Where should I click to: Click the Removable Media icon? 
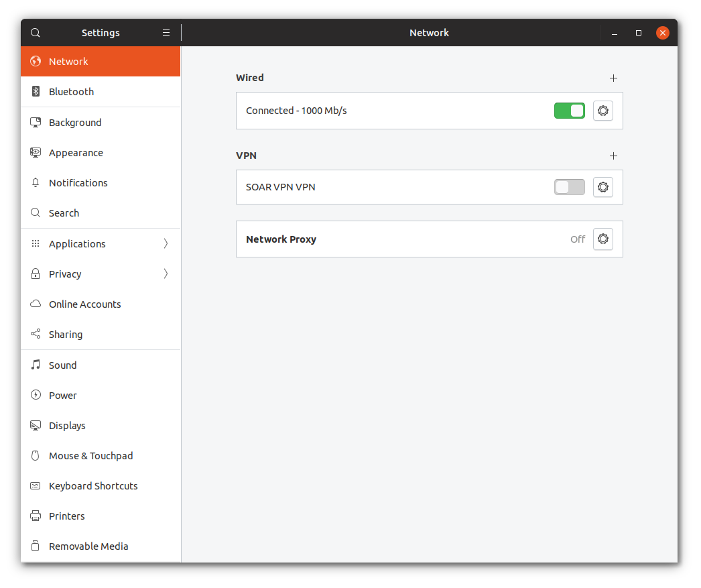pos(36,546)
